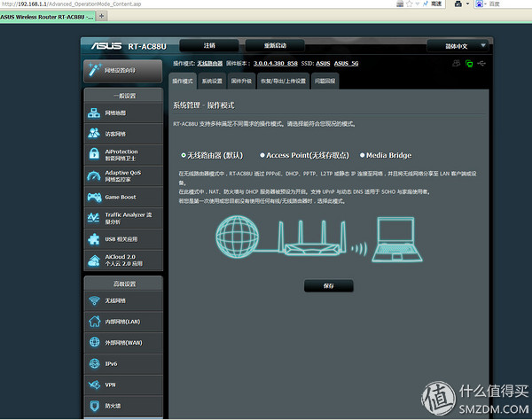532x420 pixels.
Task: Click the Reboot button
Action: click(275, 45)
